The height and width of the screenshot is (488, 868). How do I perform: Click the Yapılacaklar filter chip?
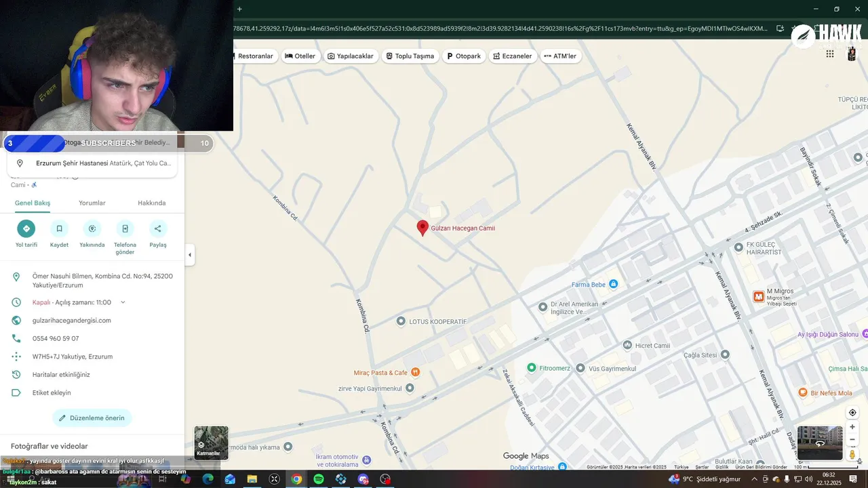[x=351, y=56]
